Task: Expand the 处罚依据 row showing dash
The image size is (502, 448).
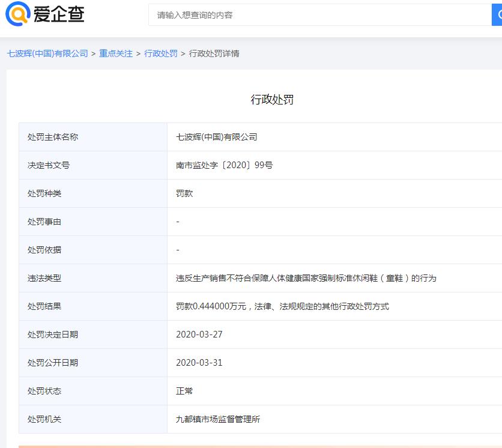Action: (177, 250)
